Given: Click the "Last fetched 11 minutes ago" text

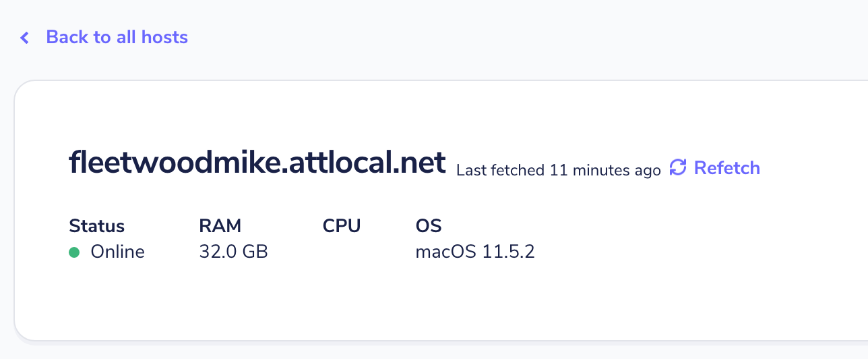Looking at the screenshot, I should 559,170.
